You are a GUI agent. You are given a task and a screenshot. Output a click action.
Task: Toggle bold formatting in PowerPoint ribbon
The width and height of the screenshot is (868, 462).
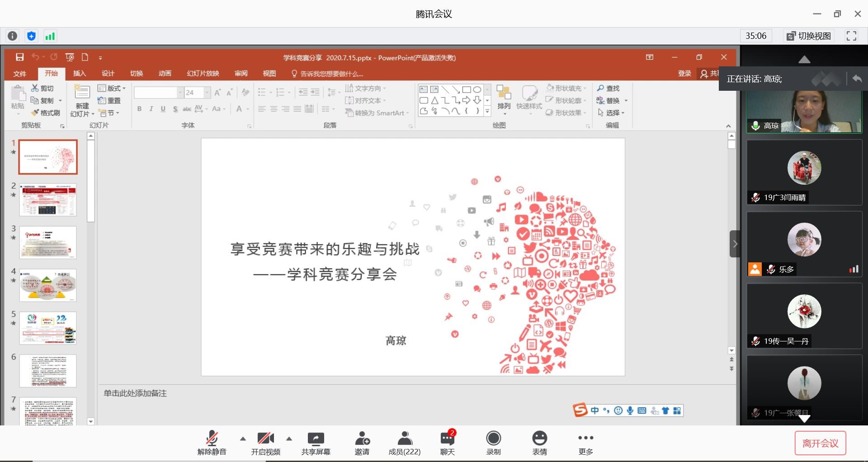point(139,109)
